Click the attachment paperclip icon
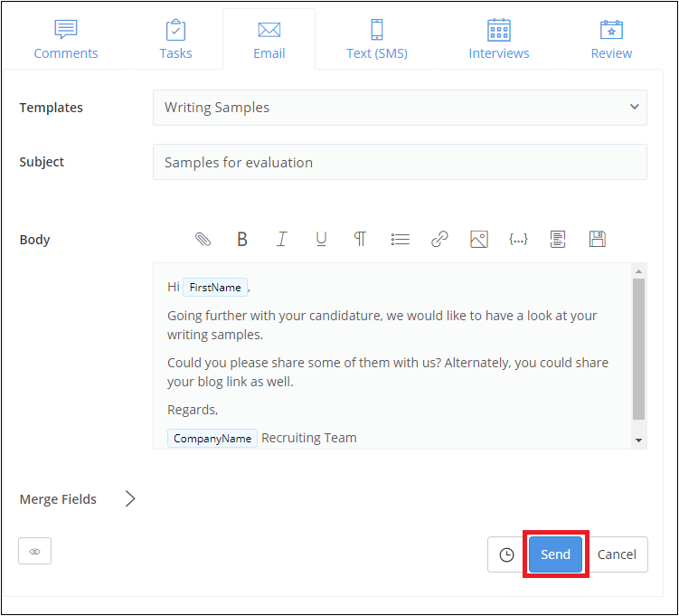The width and height of the screenshot is (679, 616). click(x=203, y=240)
